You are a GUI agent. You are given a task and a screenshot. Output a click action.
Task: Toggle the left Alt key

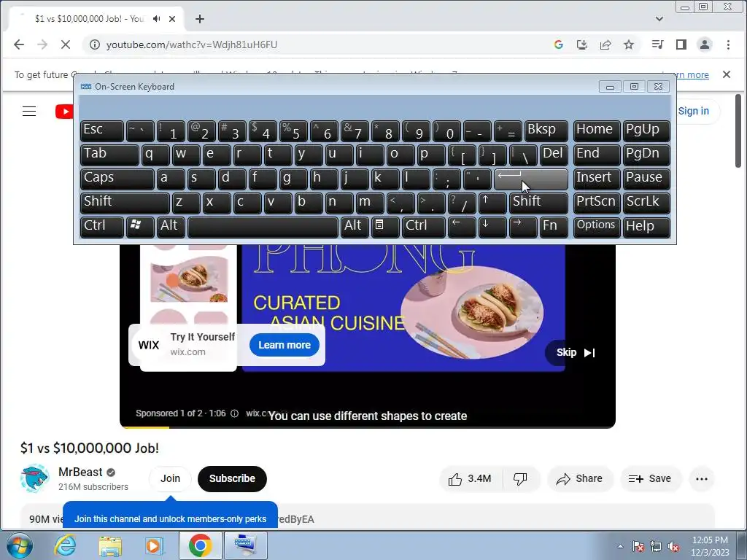click(171, 227)
